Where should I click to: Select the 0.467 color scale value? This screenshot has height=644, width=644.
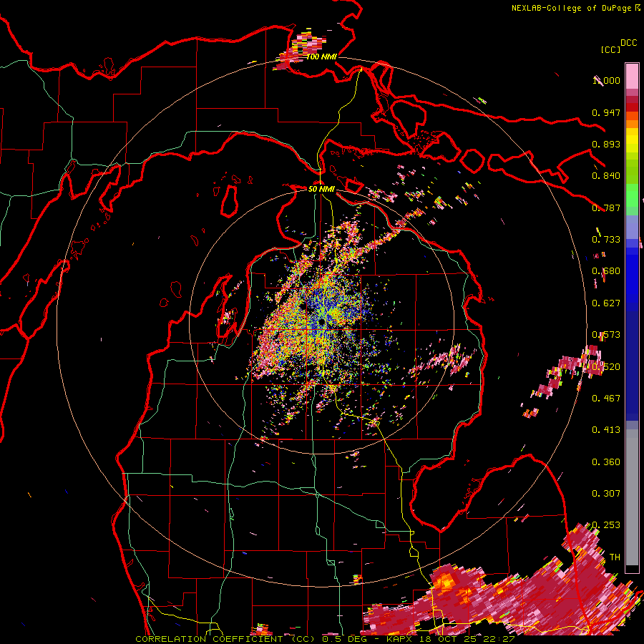[x=606, y=399]
